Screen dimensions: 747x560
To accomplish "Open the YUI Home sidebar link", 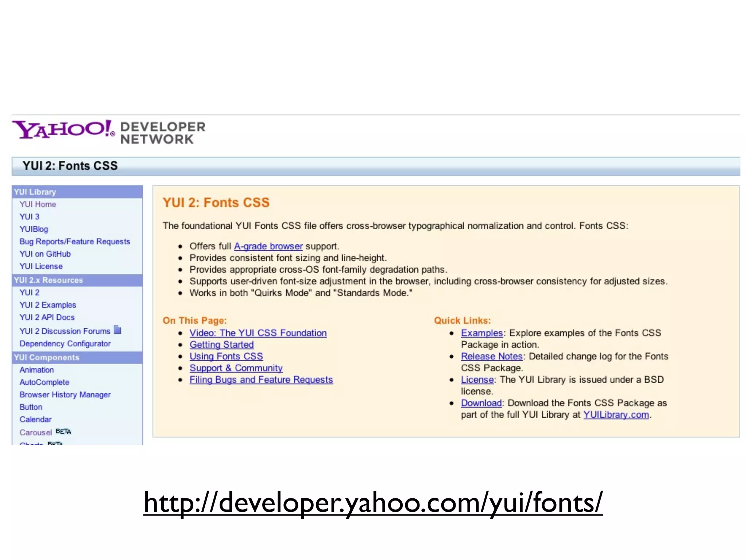I will coord(38,204).
